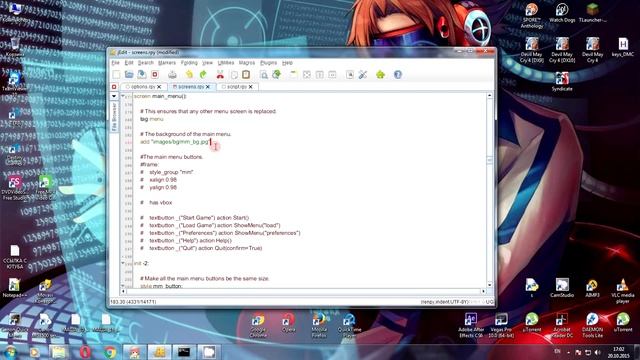The height and width of the screenshot is (360, 640).
Task: Open the Markers menu
Action: click(167, 63)
